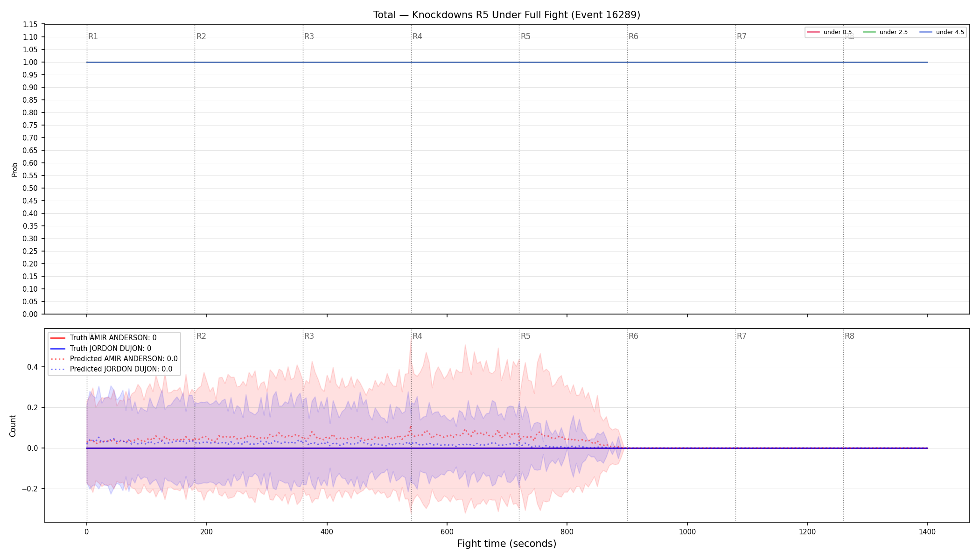Click the R3 marker in the top chart
The image size is (980, 560).
coord(309,36)
